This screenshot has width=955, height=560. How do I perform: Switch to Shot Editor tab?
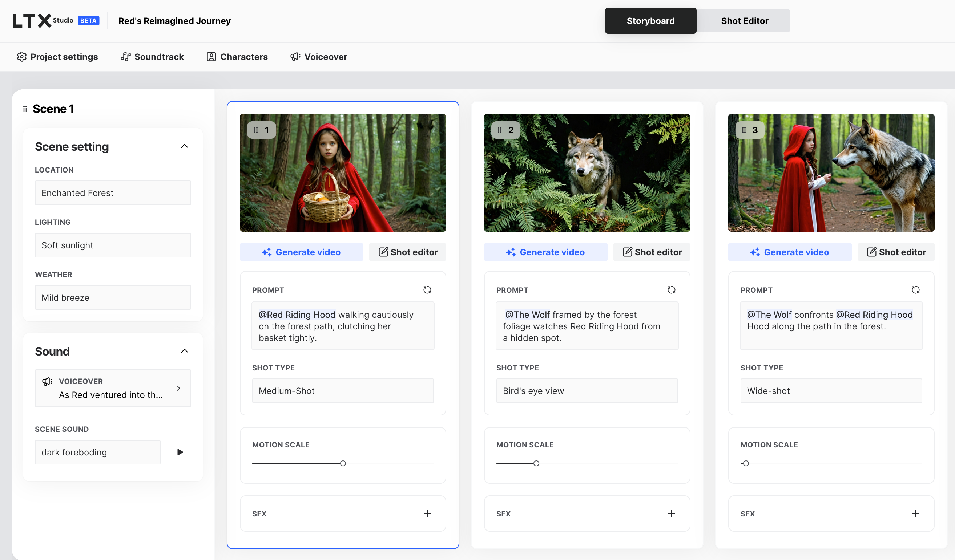point(744,21)
